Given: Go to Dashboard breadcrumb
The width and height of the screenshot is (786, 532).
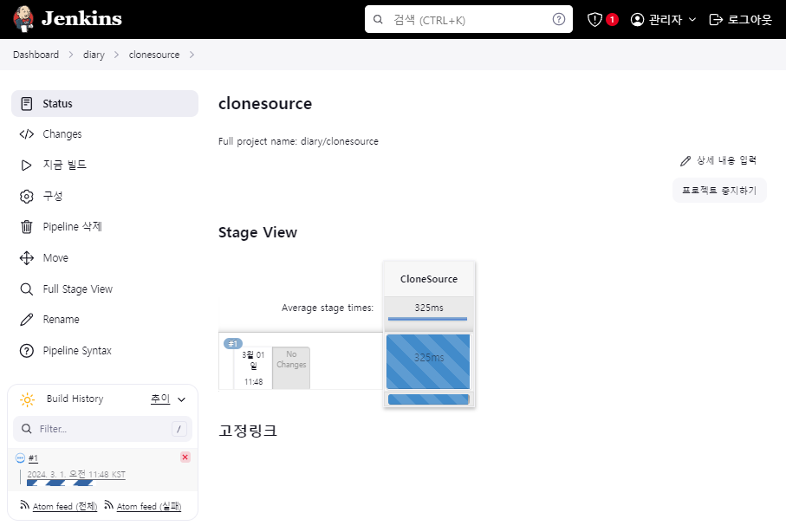Looking at the screenshot, I should (36, 55).
